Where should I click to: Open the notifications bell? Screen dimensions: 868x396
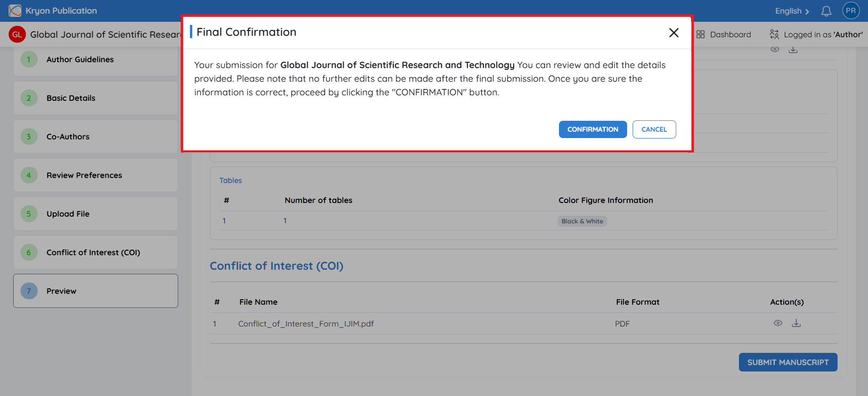tap(826, 11)
